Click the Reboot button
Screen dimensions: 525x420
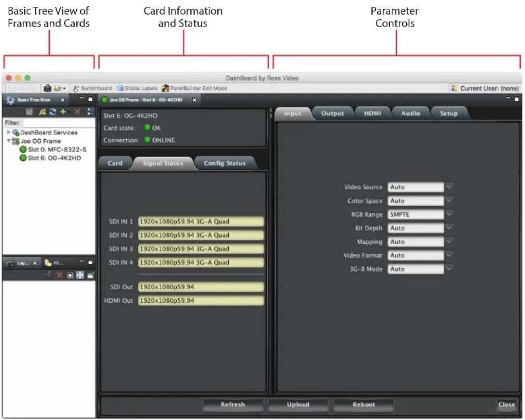[x=364, y=405]
